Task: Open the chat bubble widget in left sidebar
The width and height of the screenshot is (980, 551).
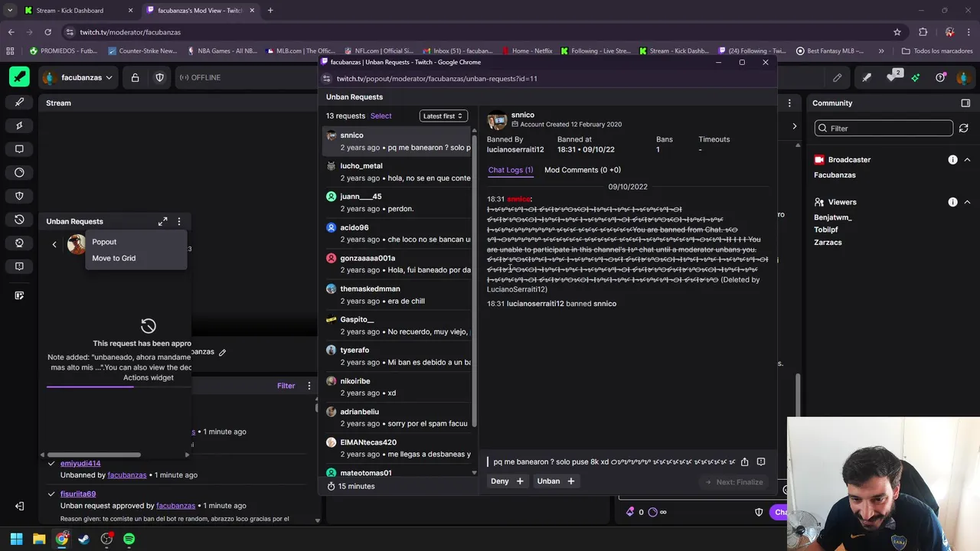Action: pos(19,149)
